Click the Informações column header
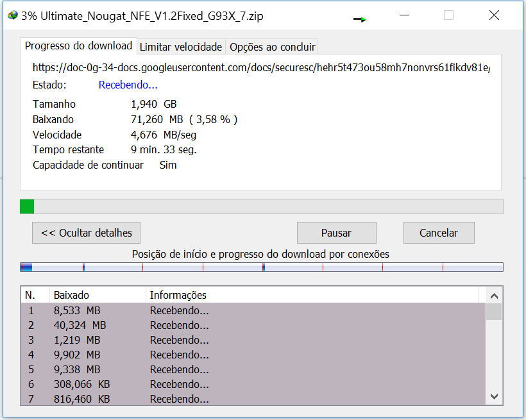The image size is (526, 420). (312, 295)
